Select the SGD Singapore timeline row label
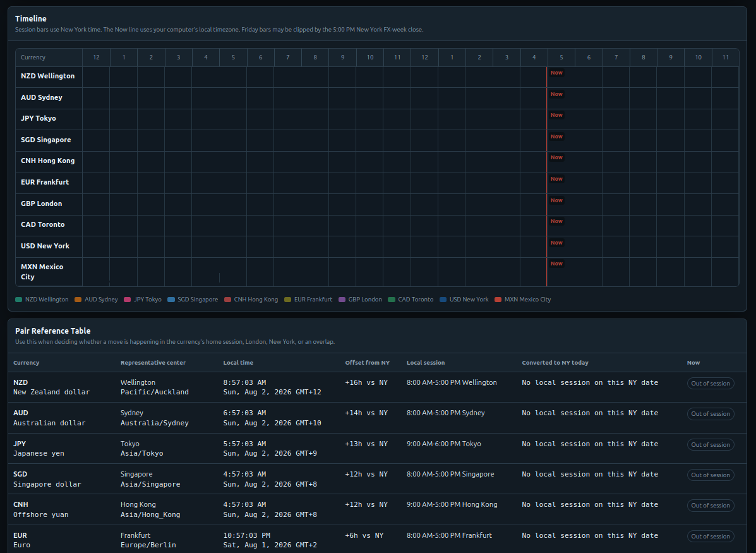This screenshot has width=756, height=553. click(x=46, y=140)
